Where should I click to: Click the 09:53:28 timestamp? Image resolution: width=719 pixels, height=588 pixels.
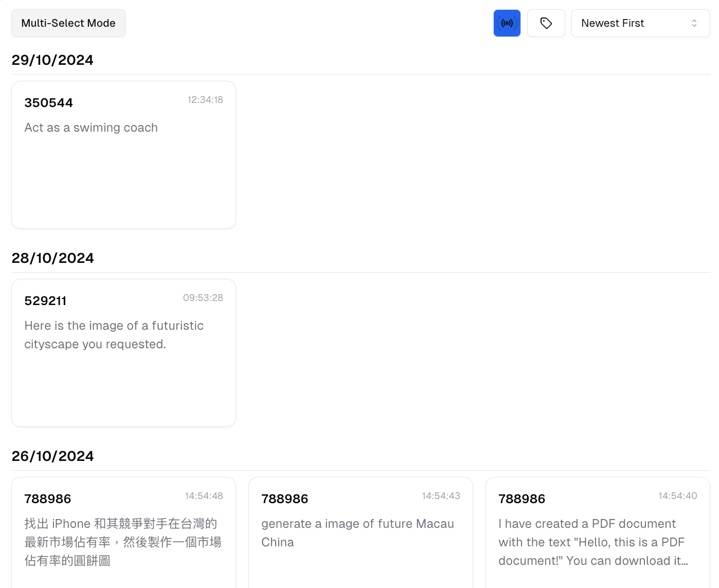point(203,298)
